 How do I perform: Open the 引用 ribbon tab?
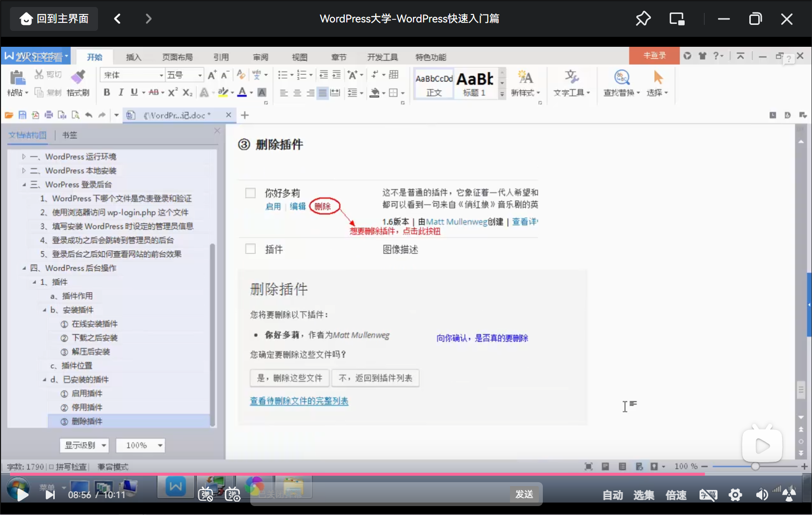[221, 57]
